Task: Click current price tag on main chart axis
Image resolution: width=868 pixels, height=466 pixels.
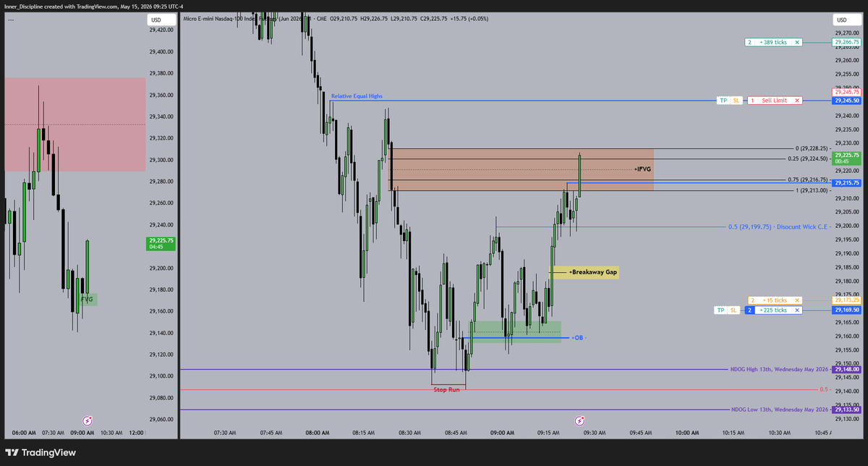Action: click(x=846, y=158)
